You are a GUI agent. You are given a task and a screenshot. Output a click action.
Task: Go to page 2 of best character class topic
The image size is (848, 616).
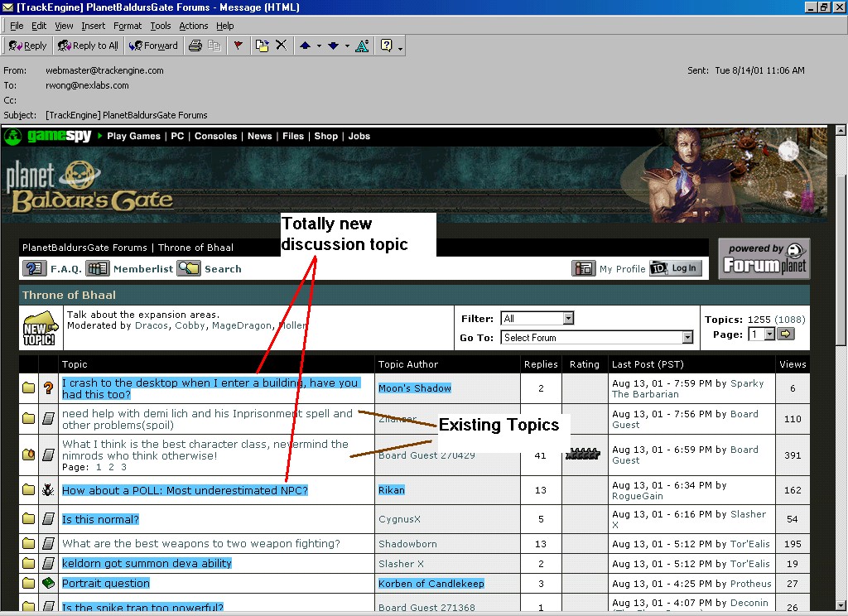pyautogui.click(x=111, y=467)
